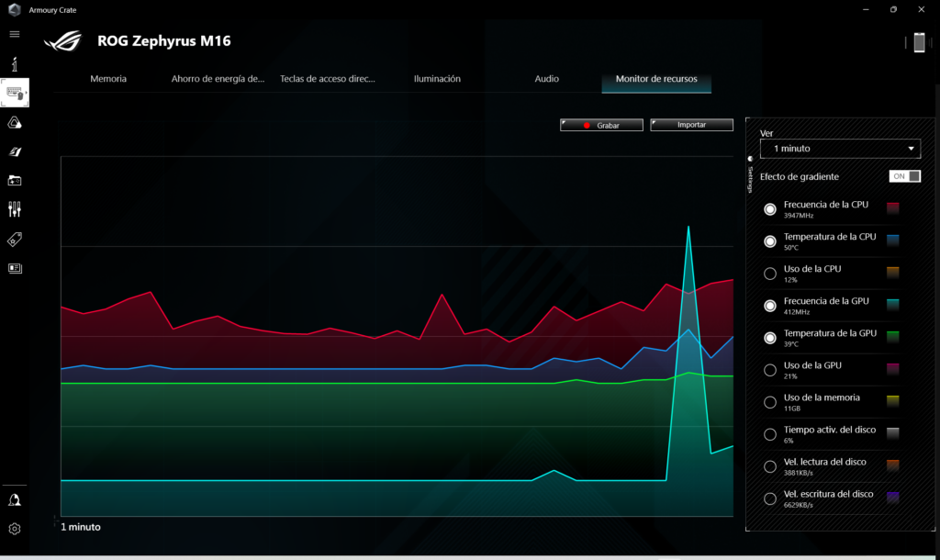This screenshot has width=940, height=560.
Task: Click the orange Uso de la CPU swatch
Action: pyautogui.click(x=892, y=273)
